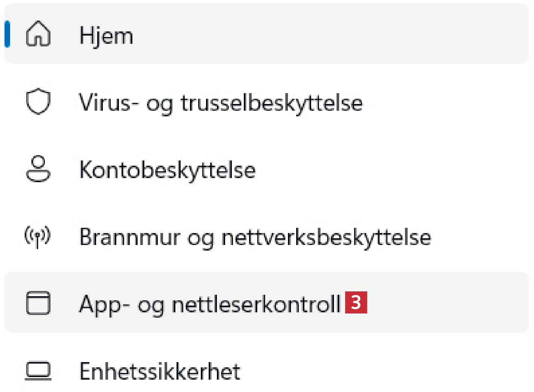534x392 pixels.
Task: Click the blue selection indicator beside Hjem
Action: (x=7, y=34)
